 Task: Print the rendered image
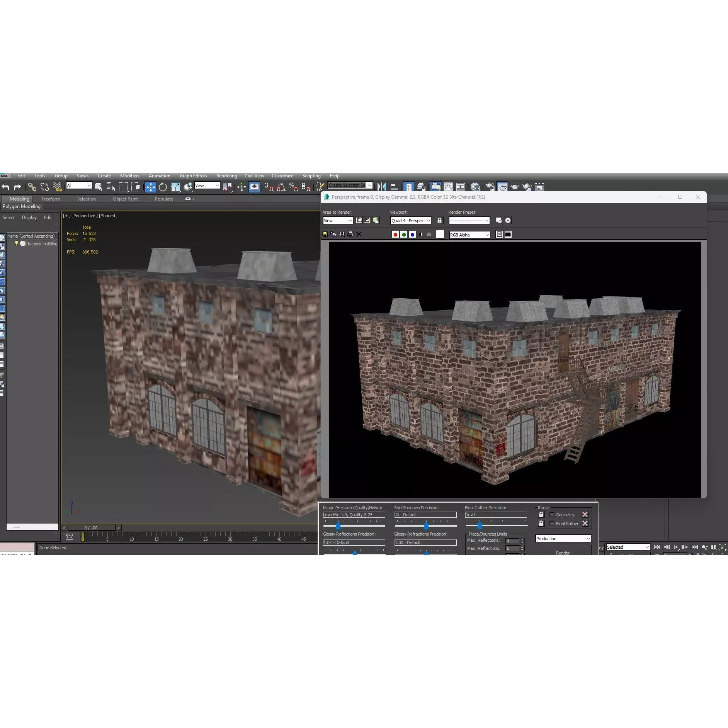(x=350, y=234)
